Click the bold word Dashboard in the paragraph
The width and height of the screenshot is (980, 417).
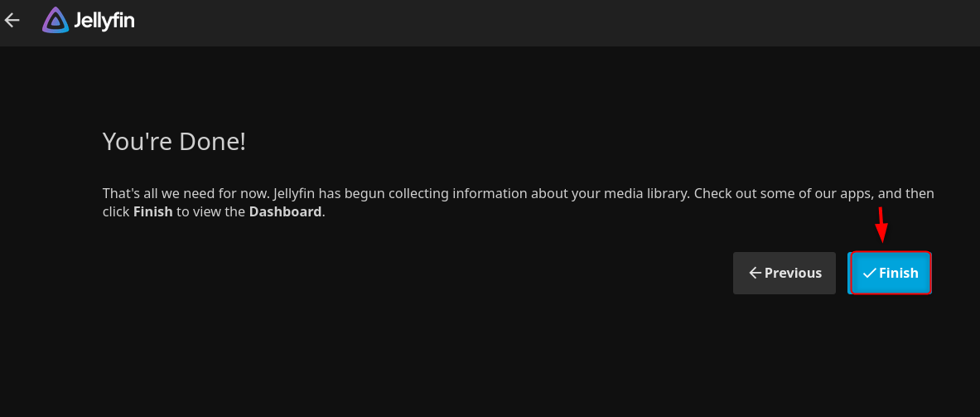pos(284,211)
